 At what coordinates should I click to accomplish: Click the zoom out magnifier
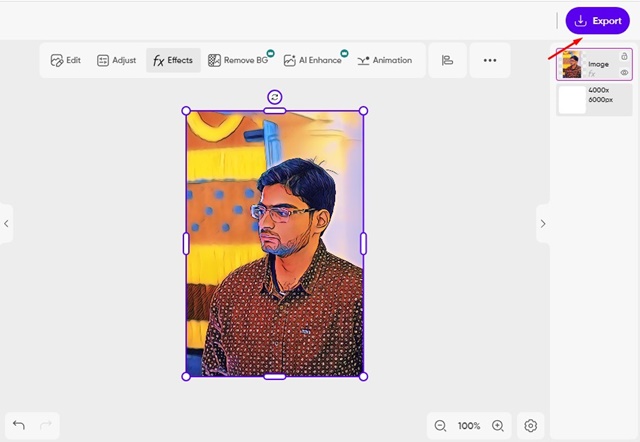point(441,426)
